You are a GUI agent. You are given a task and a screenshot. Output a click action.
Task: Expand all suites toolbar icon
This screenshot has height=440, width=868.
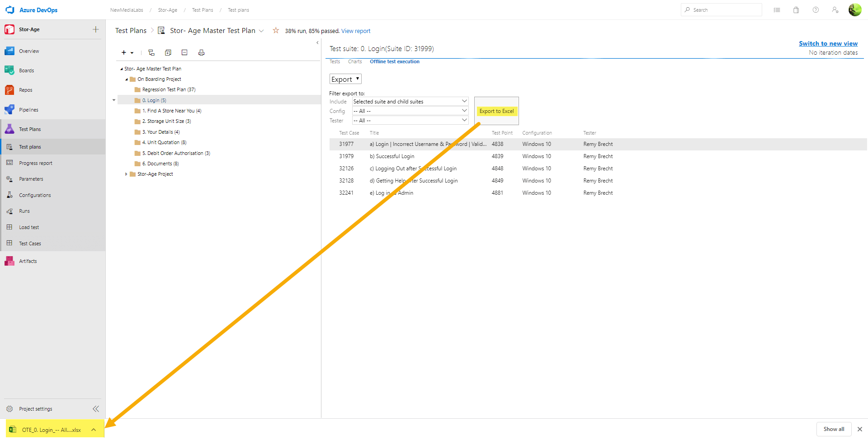(x=168, y=53)
